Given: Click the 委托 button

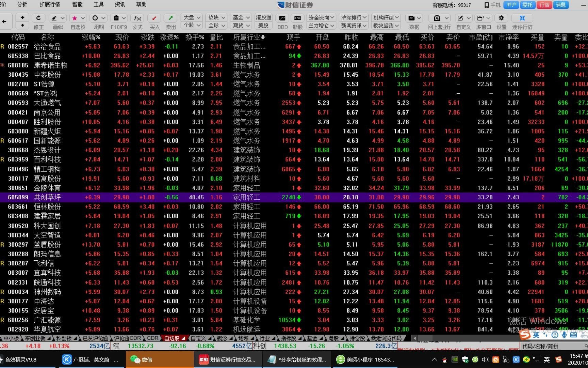Looking at the screenshot, I should pos(527,5).
